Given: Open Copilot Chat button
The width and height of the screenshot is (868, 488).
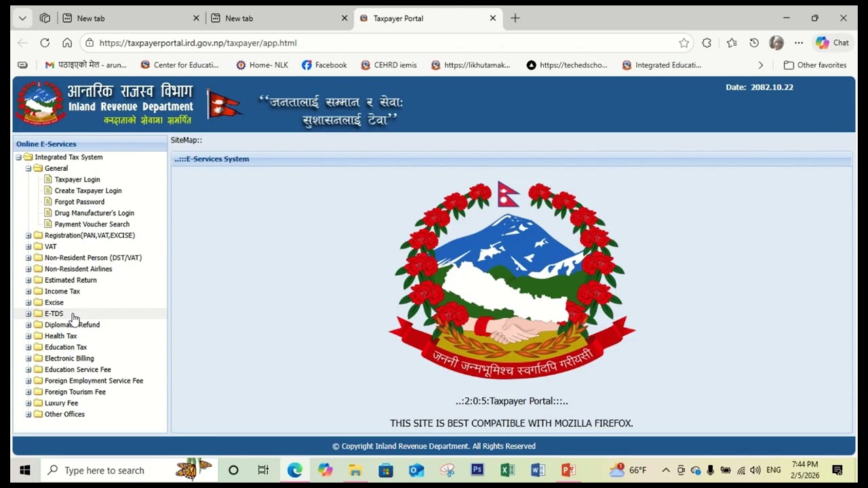Looking at the screenshot, I should [x=832, y=43].
